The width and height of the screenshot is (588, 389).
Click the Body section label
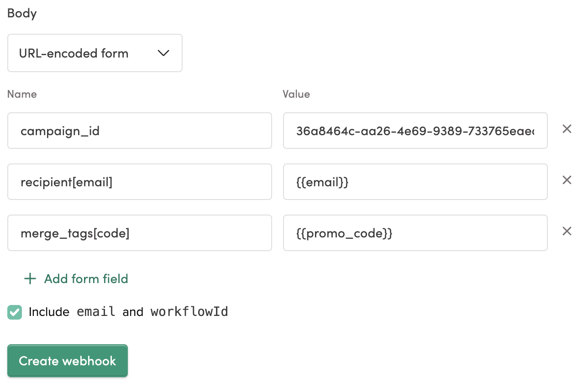point(22,13)
